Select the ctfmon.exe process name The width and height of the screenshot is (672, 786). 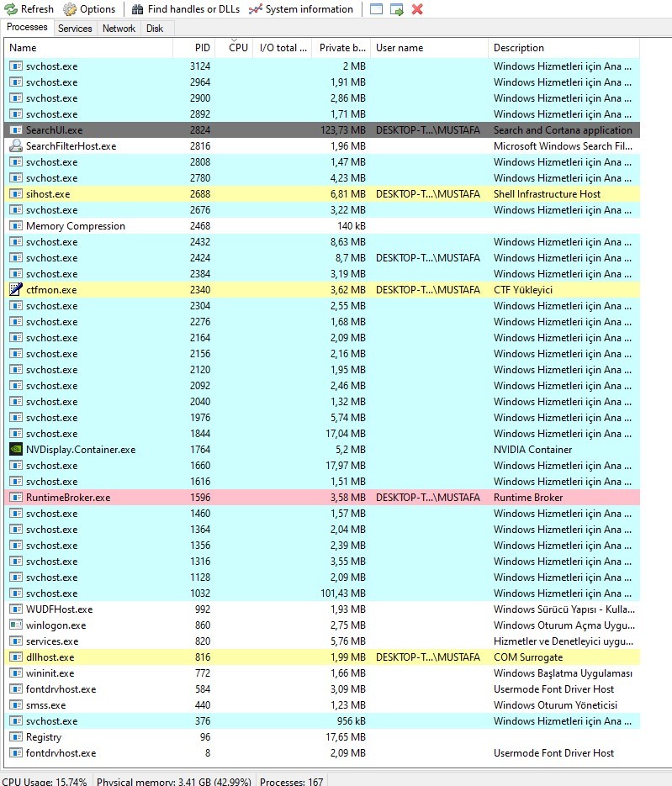point(51,290)
